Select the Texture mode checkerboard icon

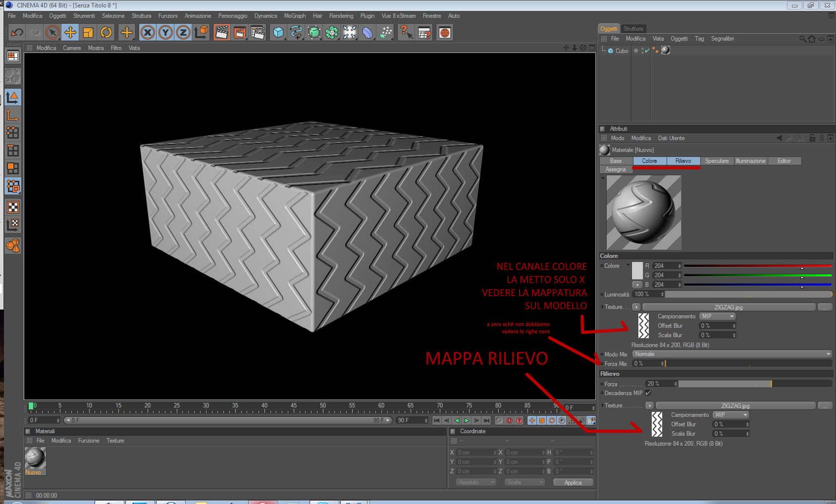pos(13,207)
